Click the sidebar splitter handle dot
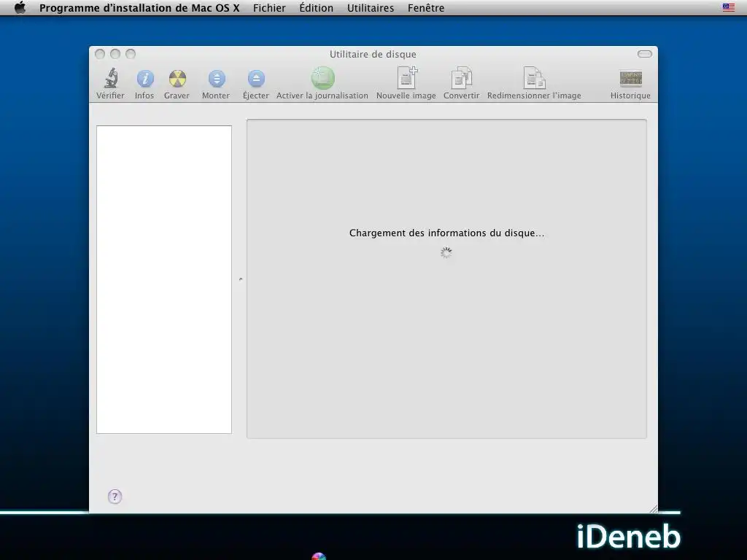This screenshot has width=747, height=560. [241, 279]
